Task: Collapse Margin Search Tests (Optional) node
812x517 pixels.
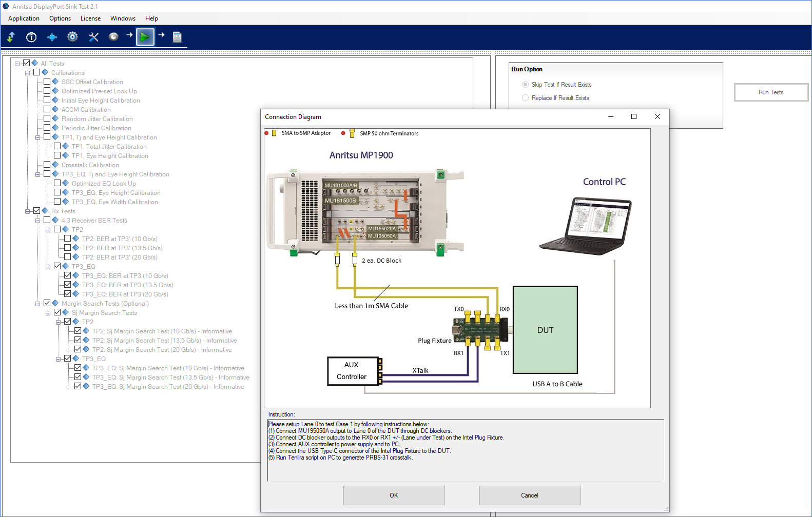Action: (x=38, y=304)
